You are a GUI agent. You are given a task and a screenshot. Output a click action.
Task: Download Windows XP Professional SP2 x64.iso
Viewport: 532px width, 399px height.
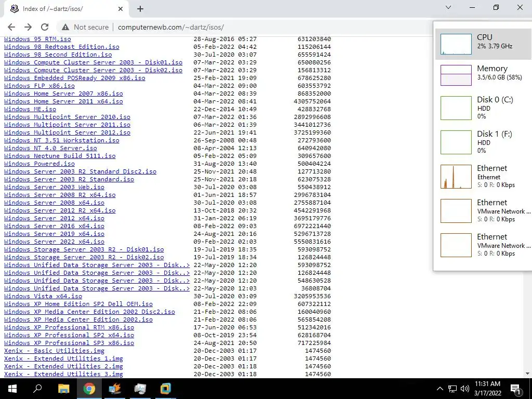click(x=69, y=336)
